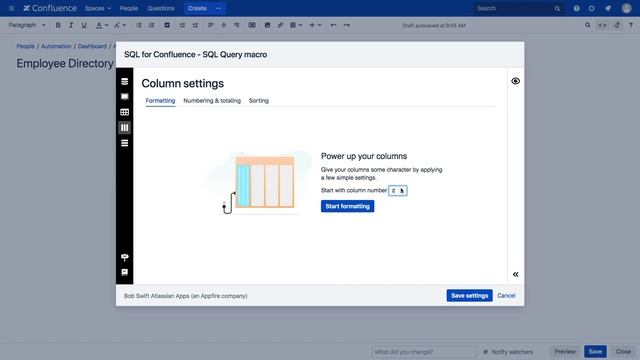The image size is (640, 360).
Task: Toggle the preview eye icon
Action: (516, 81)
